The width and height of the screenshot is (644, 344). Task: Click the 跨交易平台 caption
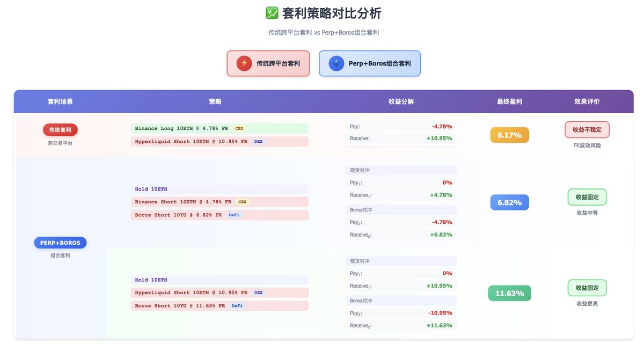[60, 143]
